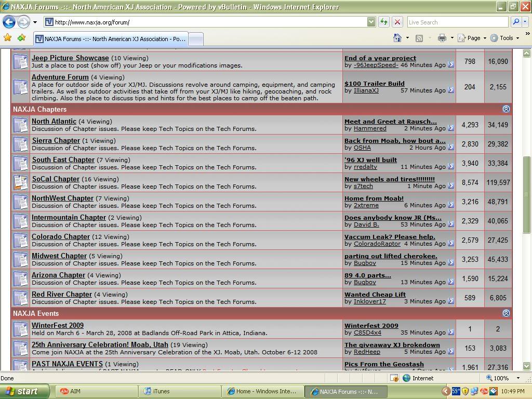
Task: Click the Internet security zone indicator
Action: click(x=418, y=378)
